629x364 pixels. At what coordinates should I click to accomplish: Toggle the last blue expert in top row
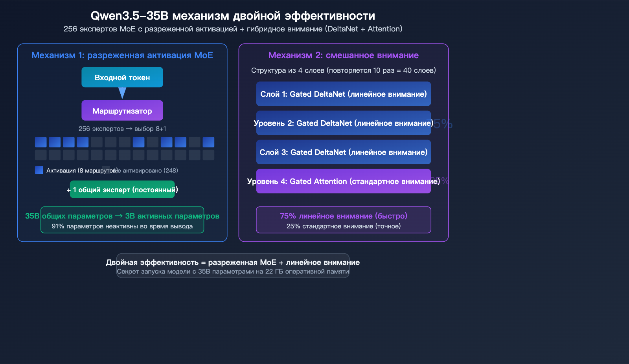(x=209, y=142)
